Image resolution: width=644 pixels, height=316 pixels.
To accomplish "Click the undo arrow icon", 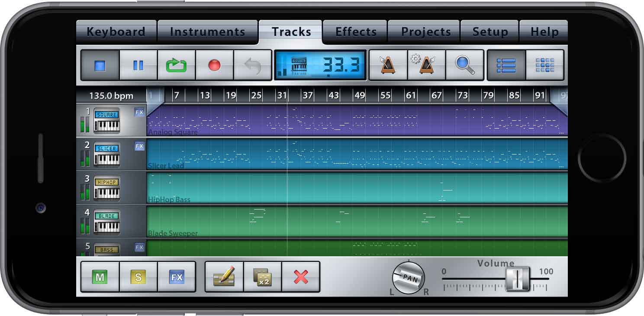I will coord(252,65).
